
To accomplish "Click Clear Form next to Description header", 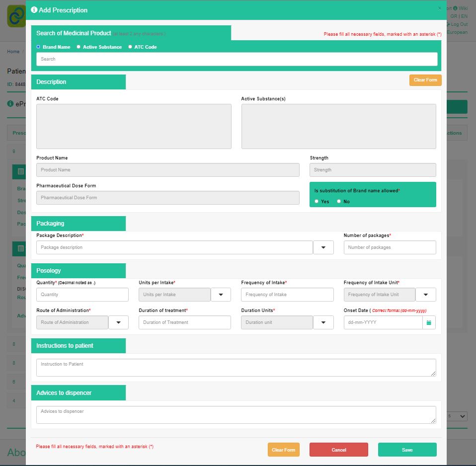I will coord(425,80).
